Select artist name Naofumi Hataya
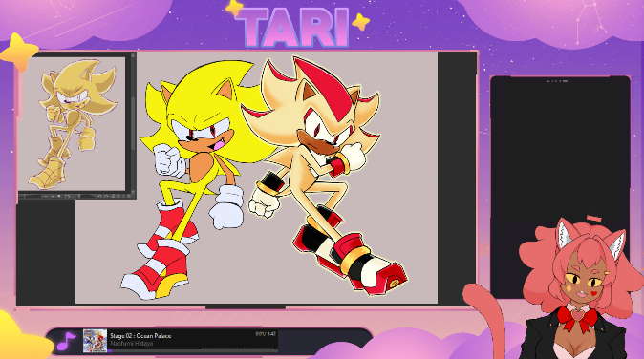The height and width of the screenshot is (359, 644). [132, 344]
